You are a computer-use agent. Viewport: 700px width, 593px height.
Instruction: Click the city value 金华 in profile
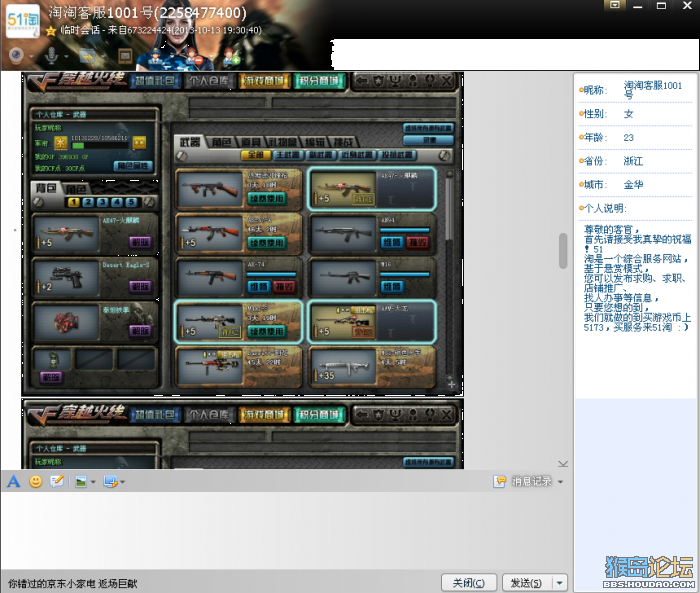(x=633, y=184)
